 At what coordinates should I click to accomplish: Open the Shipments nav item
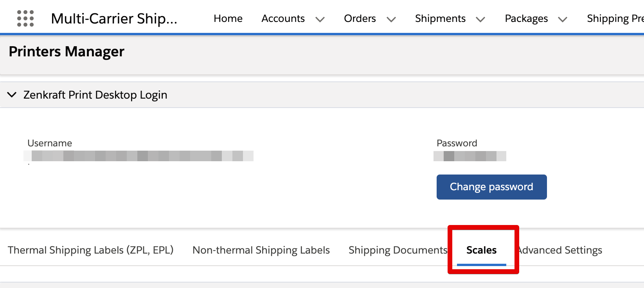440,18
